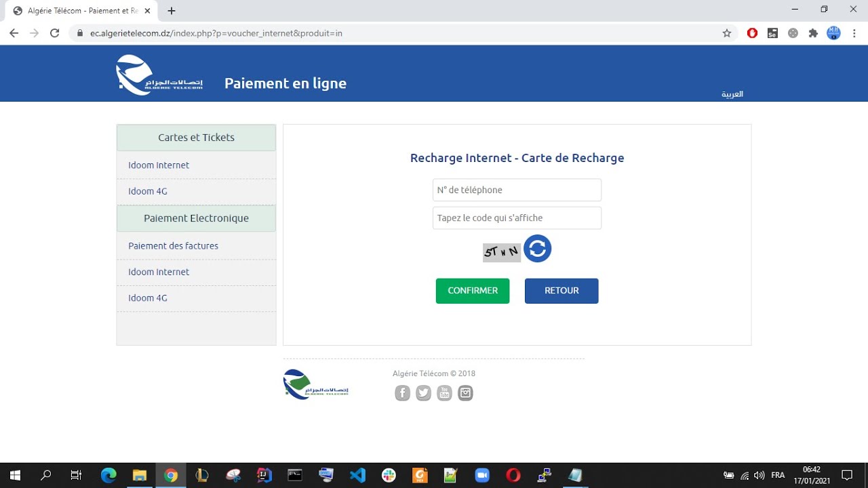The height and width of the screenshot is (488, 868).
Task: Open Windows Start menu
Action: click(x=15, y=476)
